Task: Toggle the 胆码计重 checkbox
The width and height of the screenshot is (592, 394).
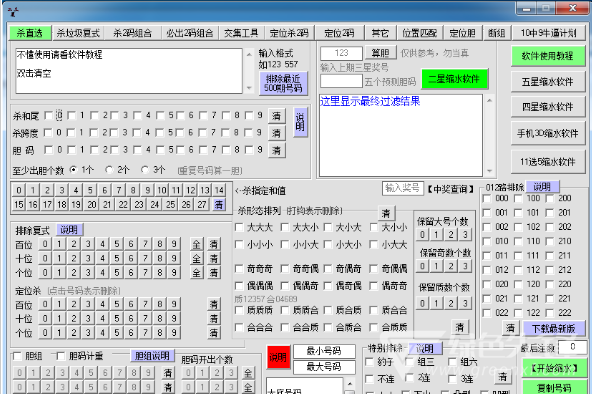Action: coord(61,356)
